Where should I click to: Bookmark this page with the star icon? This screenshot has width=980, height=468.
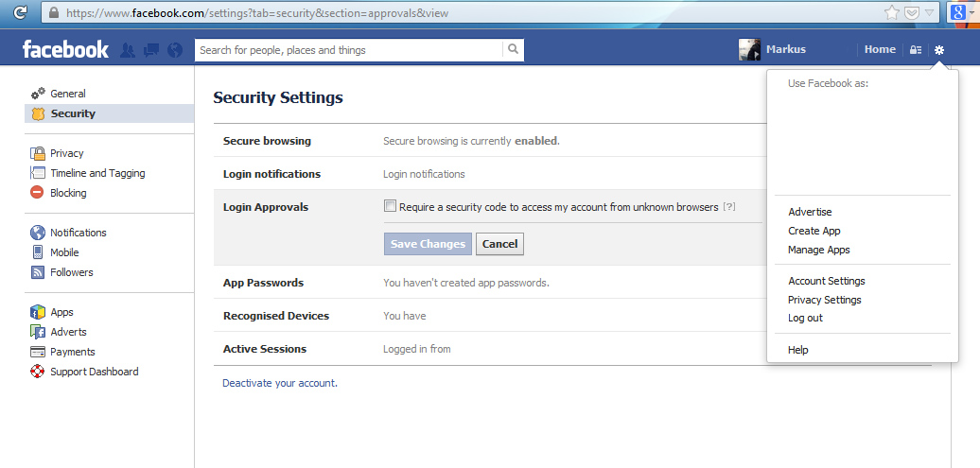pyautogui.click(x=892, y=12)
